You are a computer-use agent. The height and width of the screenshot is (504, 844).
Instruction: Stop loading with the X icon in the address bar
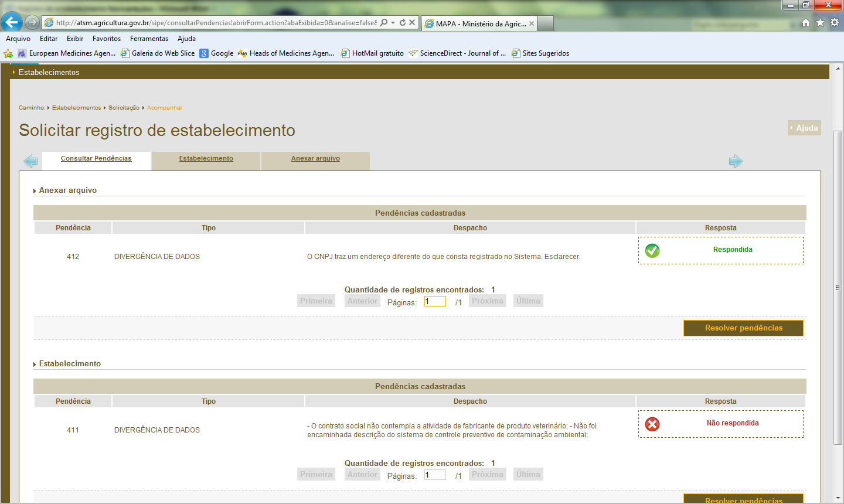412,23
